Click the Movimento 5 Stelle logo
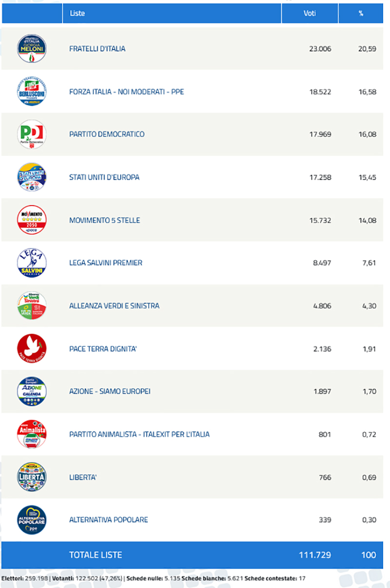This screenshot has height=588, width=390. pos(32,220)
